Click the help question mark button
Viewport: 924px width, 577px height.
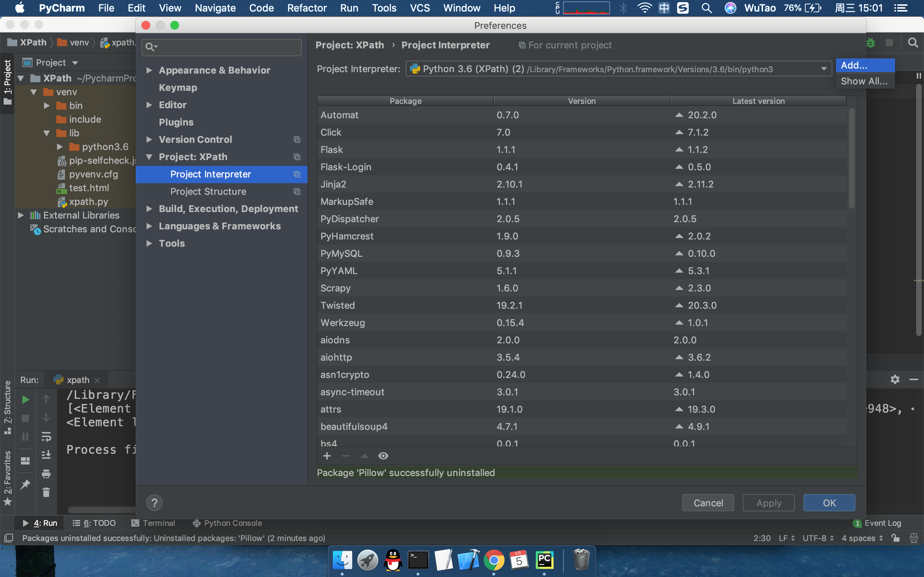[x=154, y=503]
